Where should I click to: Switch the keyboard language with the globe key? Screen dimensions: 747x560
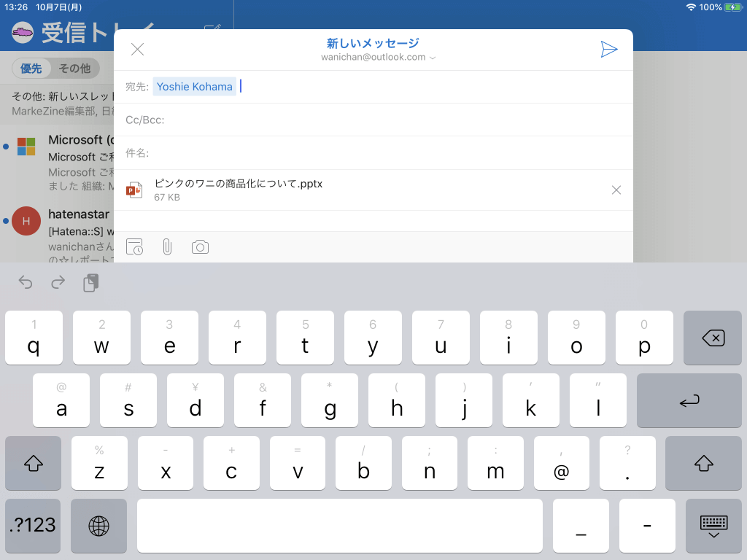[98, 526]
